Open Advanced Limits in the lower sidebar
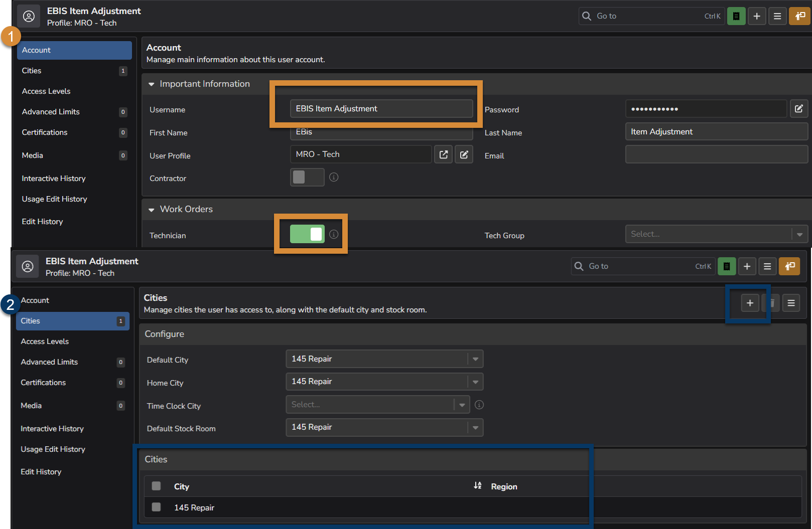This screenshot has height=529, width=812. pyautogui.click(x=73, y=362)
